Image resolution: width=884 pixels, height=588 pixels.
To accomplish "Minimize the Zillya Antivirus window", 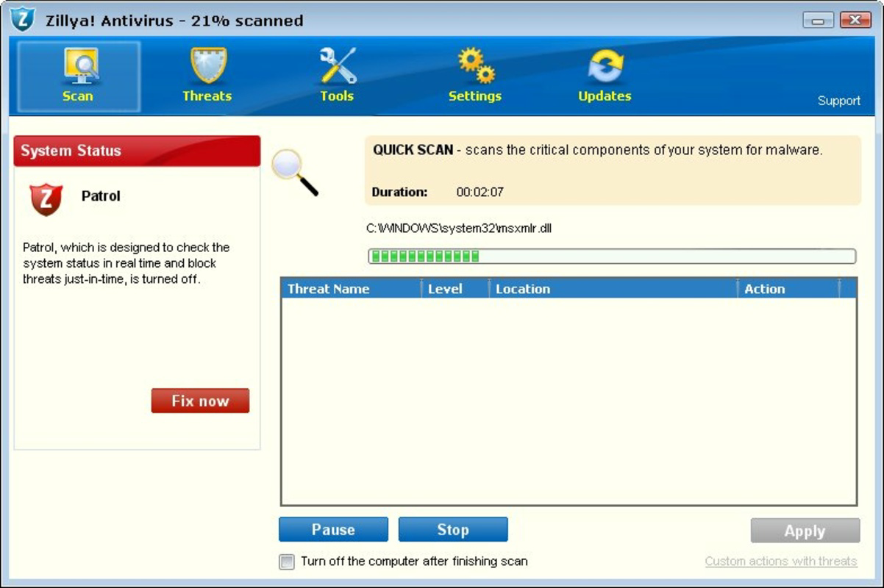I will click(818, 20).
